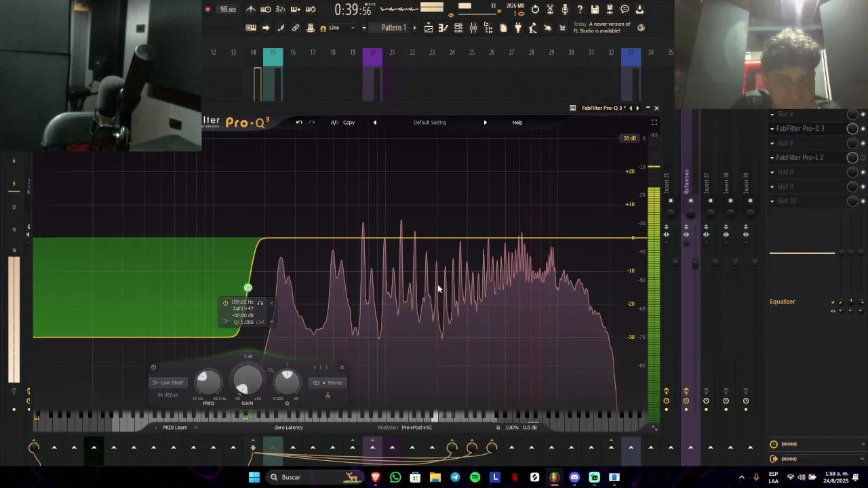Viewport: 868px width, 488px height.
Task: Open the Pattern 1 selector
Action: point(394,28)
